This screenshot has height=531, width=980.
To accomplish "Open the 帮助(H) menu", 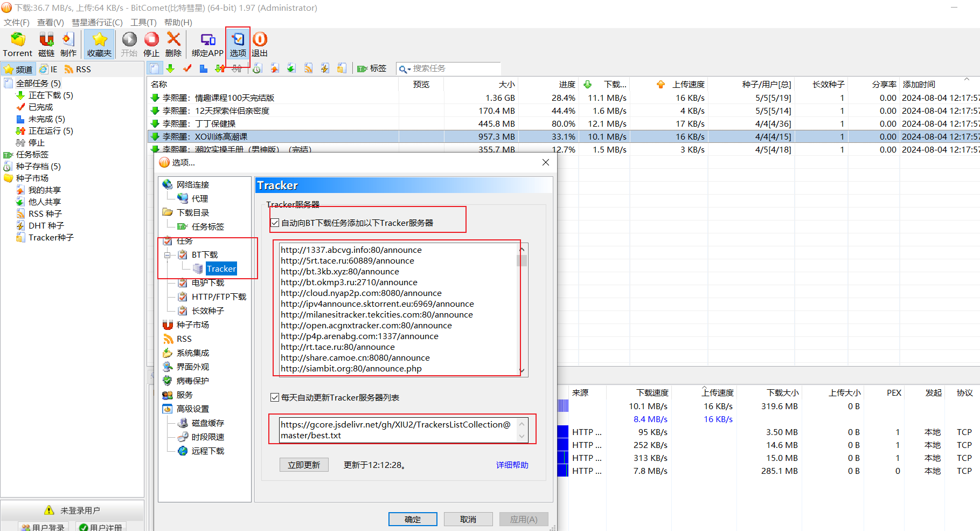I will (x=178, y=22).
